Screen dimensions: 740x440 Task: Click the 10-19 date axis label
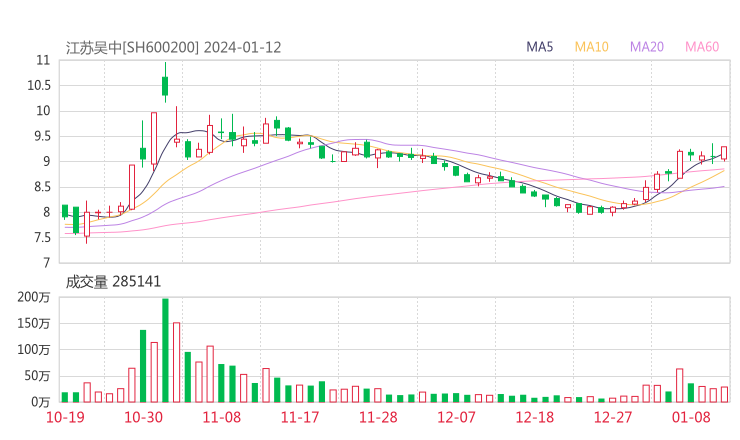(65, 417)
